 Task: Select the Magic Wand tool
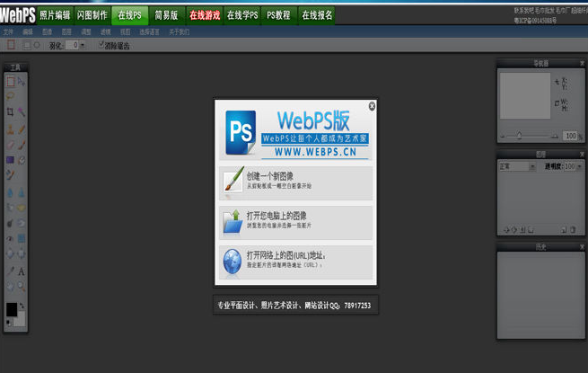[22, 111]
